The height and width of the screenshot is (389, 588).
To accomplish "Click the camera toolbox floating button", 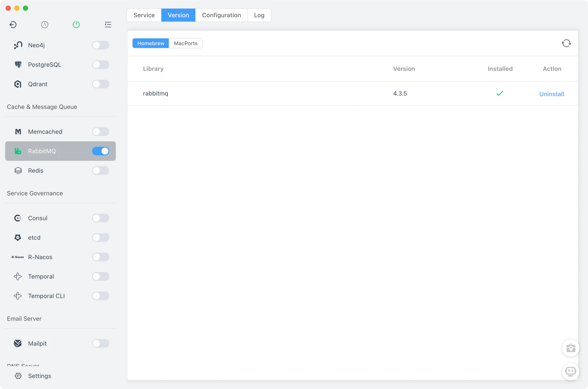I will point(570,348).
